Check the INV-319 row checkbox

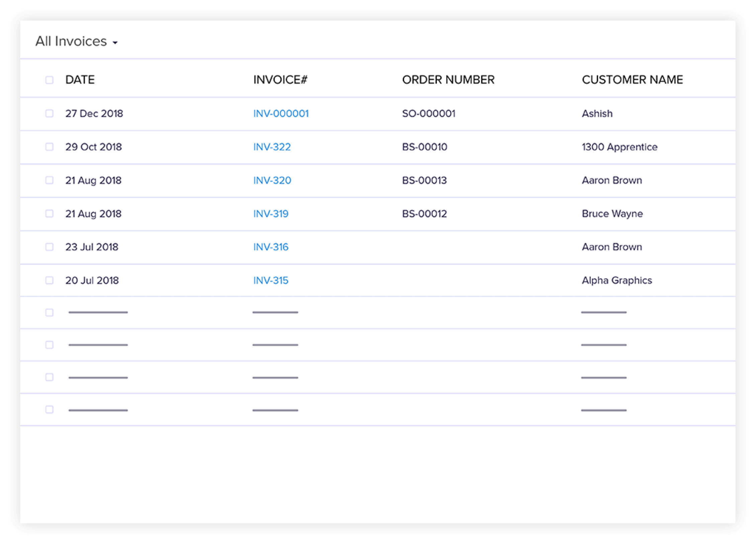point(49,213)
